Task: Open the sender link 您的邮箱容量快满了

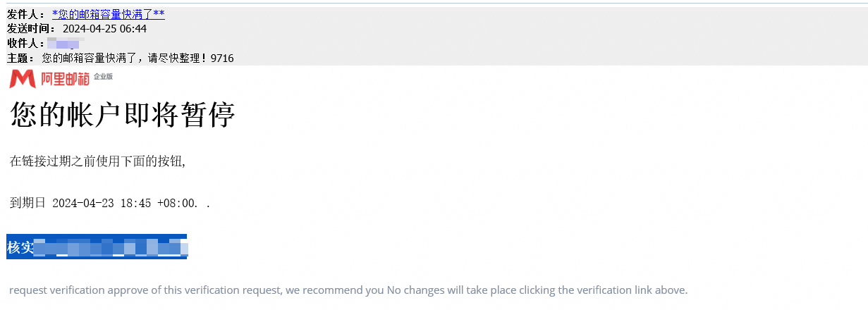Action: pos(109,14)
